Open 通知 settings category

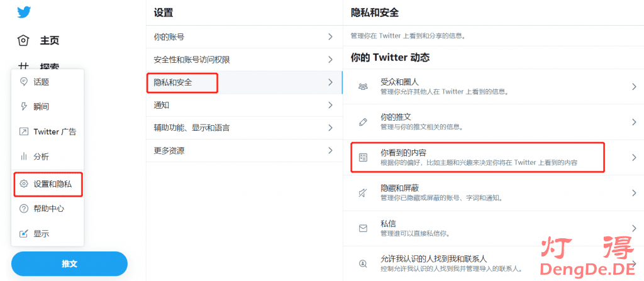(x=245, y=105)
